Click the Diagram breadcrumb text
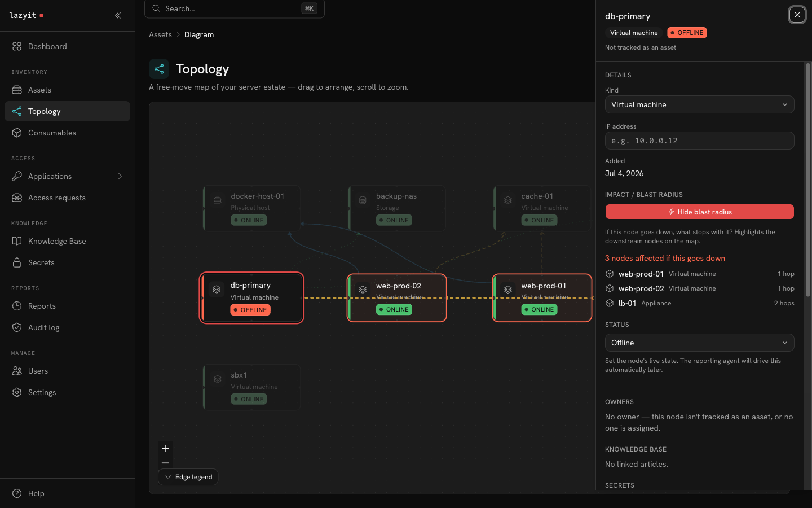This screenshot has height=508, width=812. (x=199, y=34)
